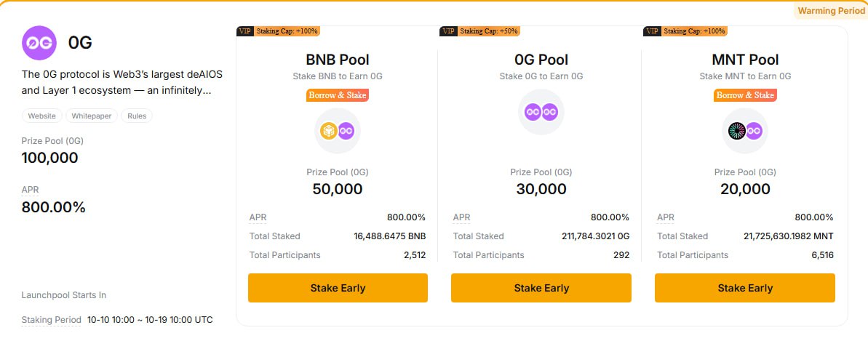Screen dimensions: 868x341
Task: Click the MNT Pool title
Action: coord(745,60)
